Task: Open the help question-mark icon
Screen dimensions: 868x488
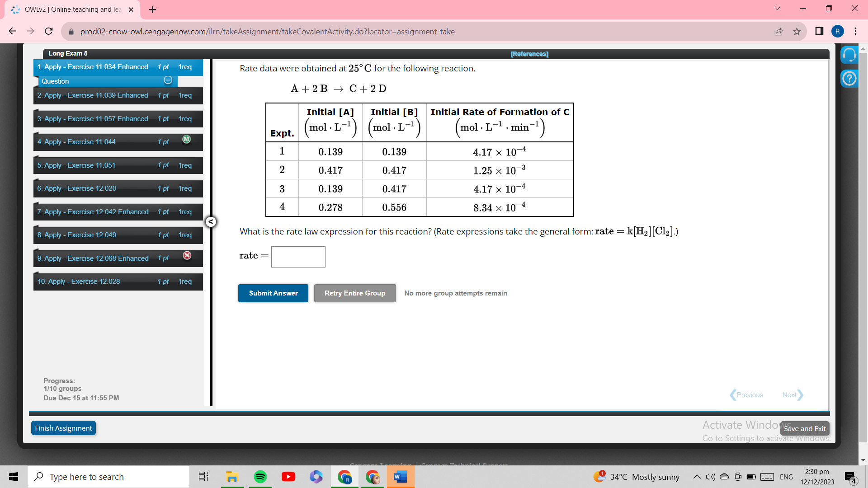Action: pyautogui.click(x=849, y=78)
